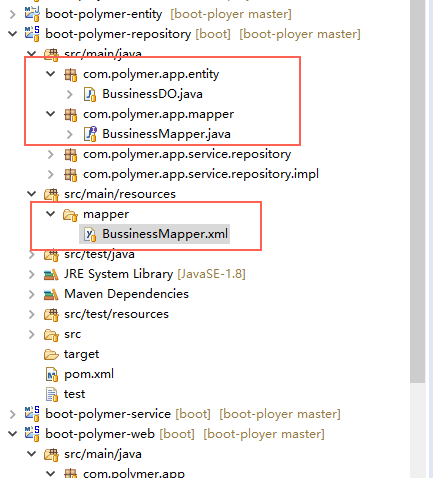The image size is (433, 478).
Task: Select the com.polymer.app.entity package label
Action: coord(151,74)
